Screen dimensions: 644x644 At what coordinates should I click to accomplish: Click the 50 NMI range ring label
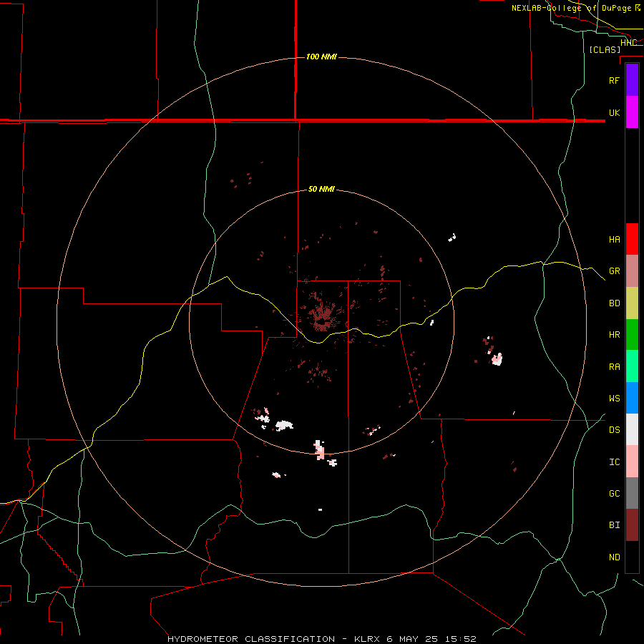pyautogui.click(x=321, y=190)
